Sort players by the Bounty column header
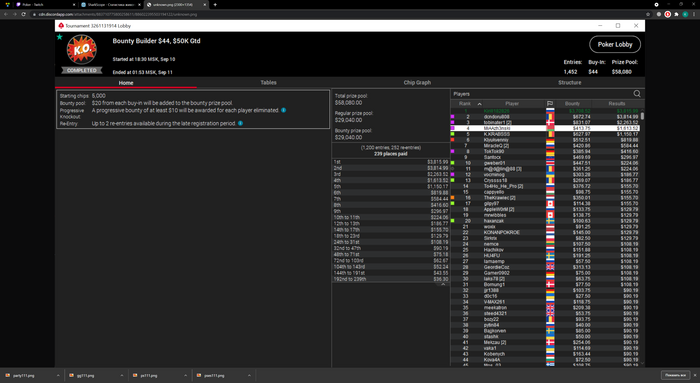Image resolution: width=700 pixels, height=383 pixels. click(x=572, y=104)
